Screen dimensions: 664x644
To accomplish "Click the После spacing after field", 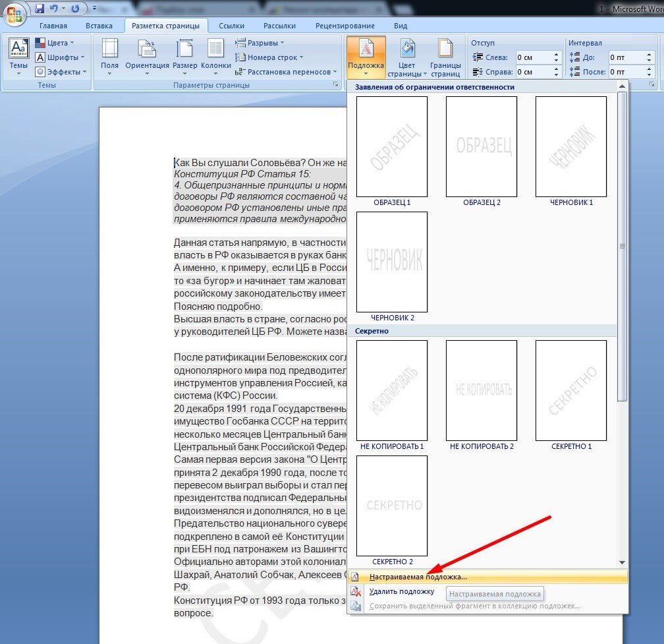I will 626,72.
